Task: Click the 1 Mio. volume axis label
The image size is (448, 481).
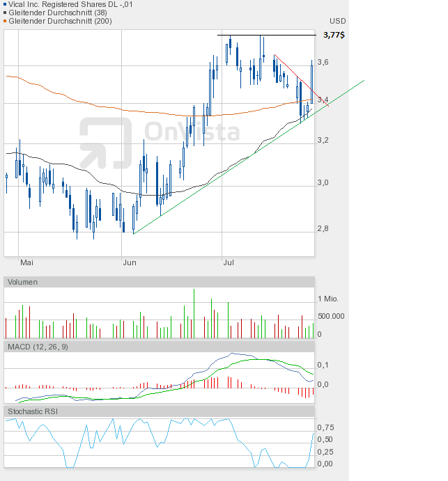Action: (x=328, y=299)
